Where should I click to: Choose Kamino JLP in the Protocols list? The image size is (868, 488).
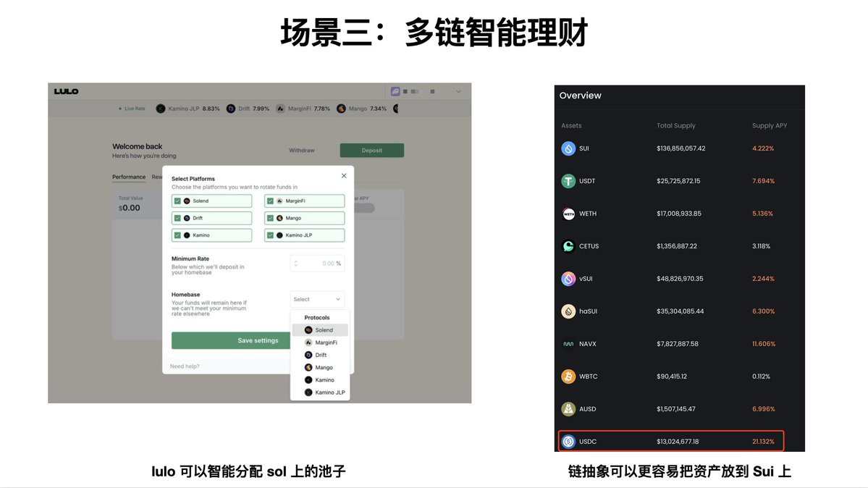(320, 392)
